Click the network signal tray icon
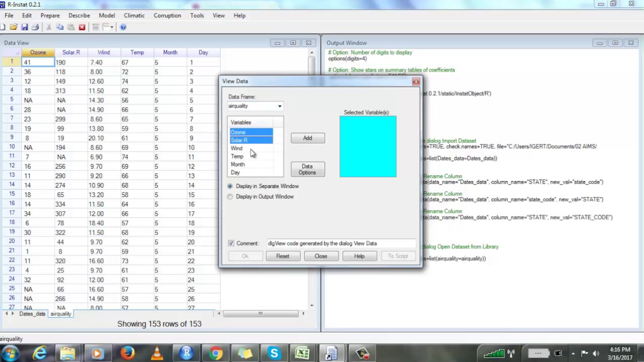The height and width of the screenshot is (362, 644). [x=494, y=353]
